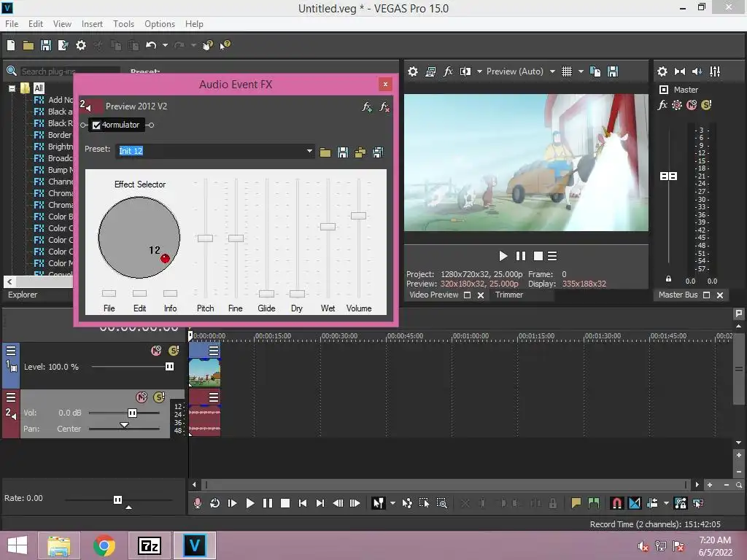This screenshot has width=747, height=560.
Task: Open the Preview (Auto) quality dropdown
Action: (x=552, y=71)
